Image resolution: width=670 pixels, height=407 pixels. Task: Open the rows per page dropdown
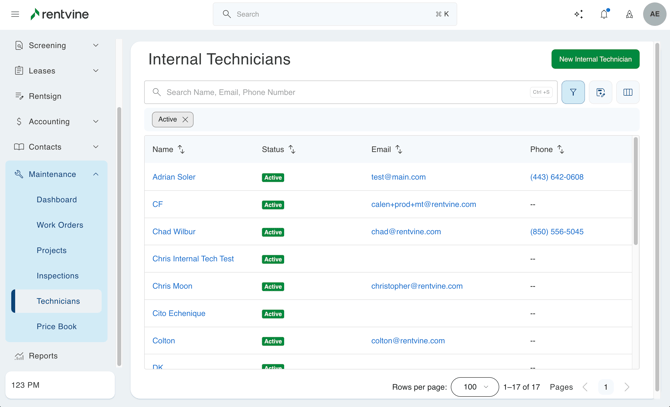pos(474,387)
